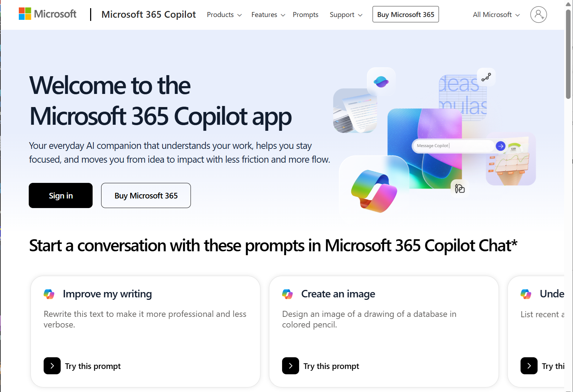Click Buy Microsoft 365 button in header

(406, 15)
